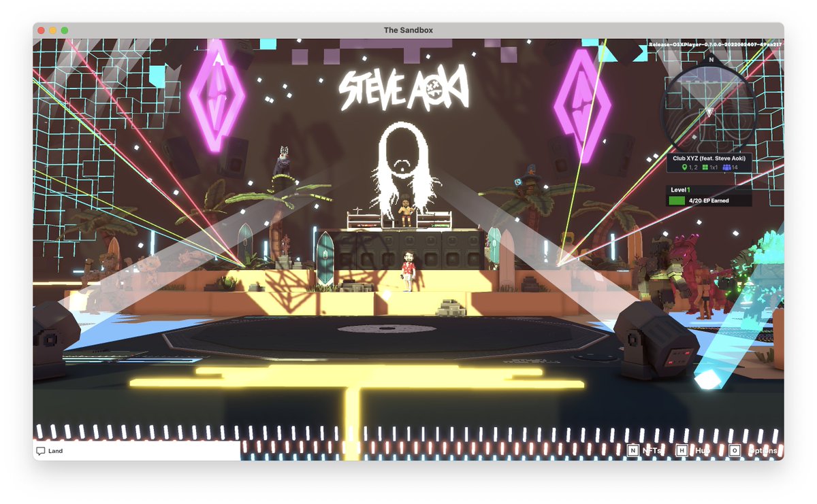Click The Sandbox window title
This screenshot has height=504, width=817.
[x=408, y=31]
